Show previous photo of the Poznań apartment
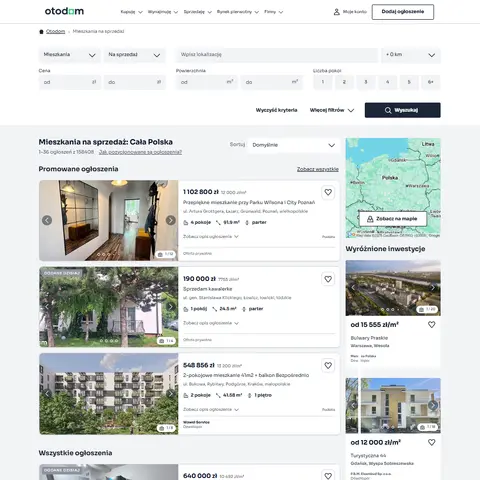The image size is (480, 480). (47, 220)
